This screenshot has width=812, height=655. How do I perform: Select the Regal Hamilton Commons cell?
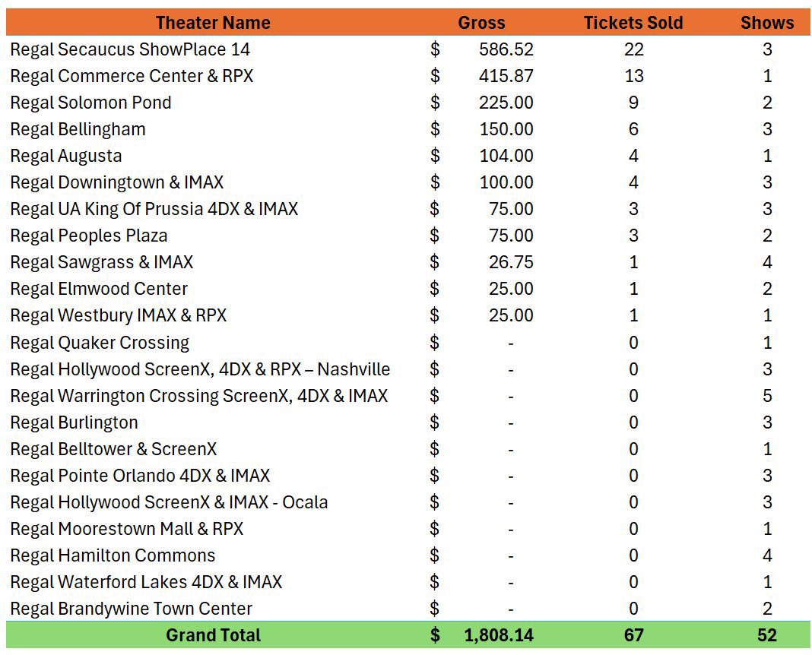click(113, 555)
